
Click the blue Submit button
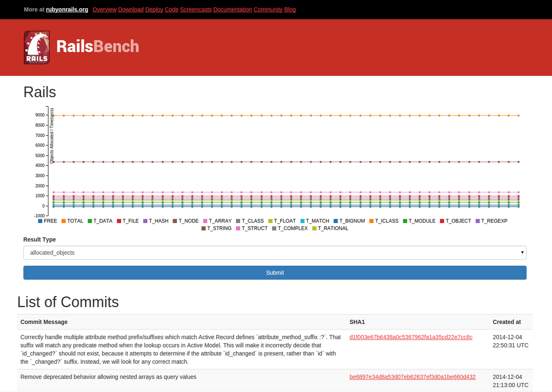[x=275, y=273]
